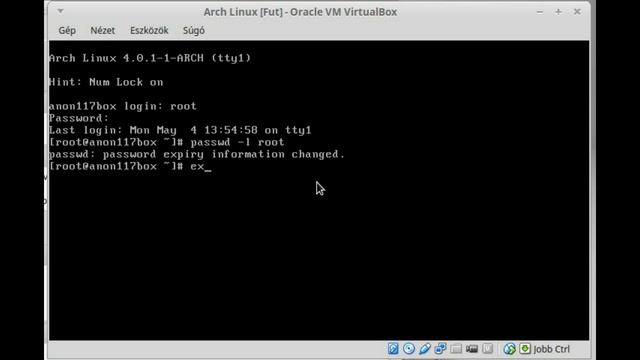Open the window menu arrow in title bar

(60, 11)
